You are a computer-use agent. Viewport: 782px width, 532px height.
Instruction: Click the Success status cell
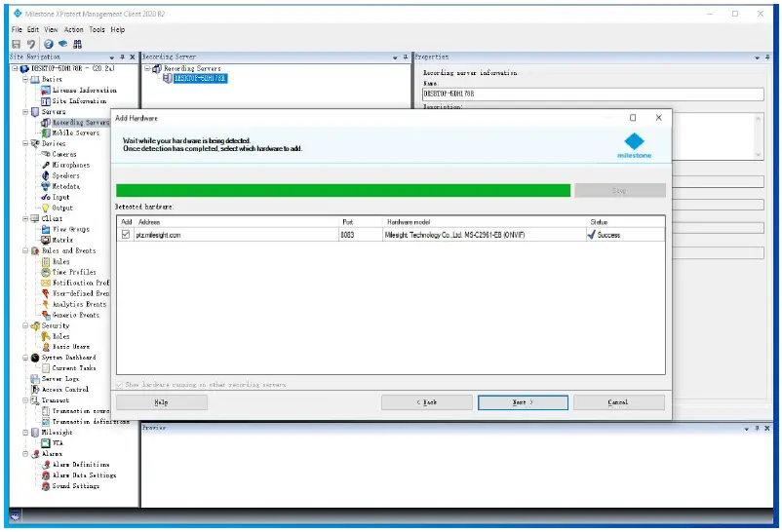[625, 235]
